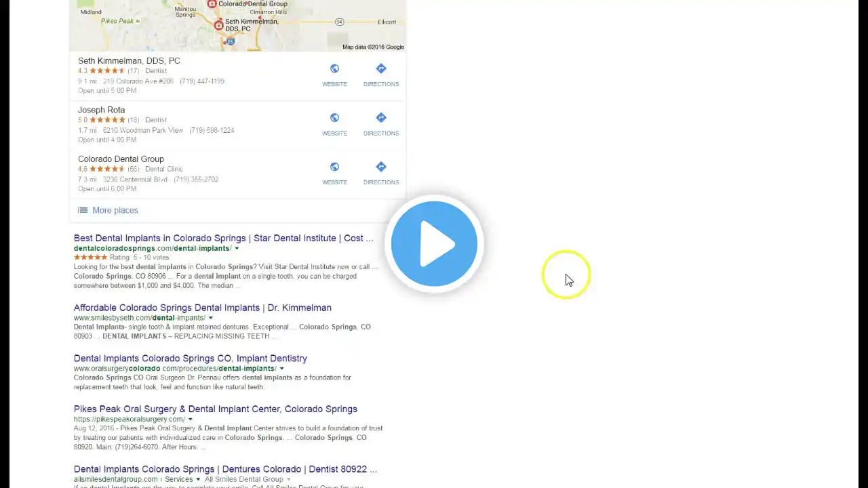
Task: Expand dropdown arrow next to oralsurgerycolorado.com URL
Action: 282,369
